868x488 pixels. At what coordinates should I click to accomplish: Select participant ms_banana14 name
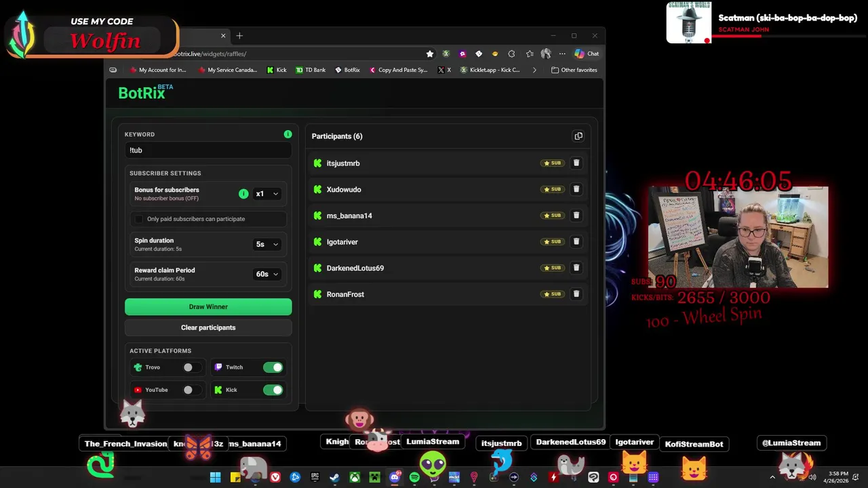349,216
